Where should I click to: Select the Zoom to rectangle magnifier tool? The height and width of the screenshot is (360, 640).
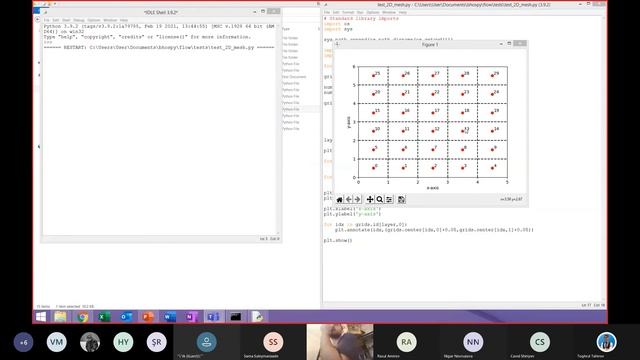pos(380,199)
